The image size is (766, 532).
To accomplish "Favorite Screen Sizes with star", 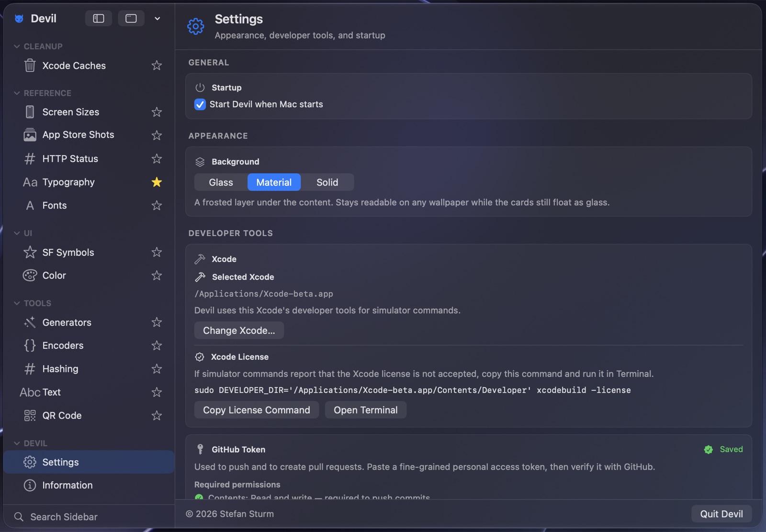I will pyautogui.click(x=157, y=112).
